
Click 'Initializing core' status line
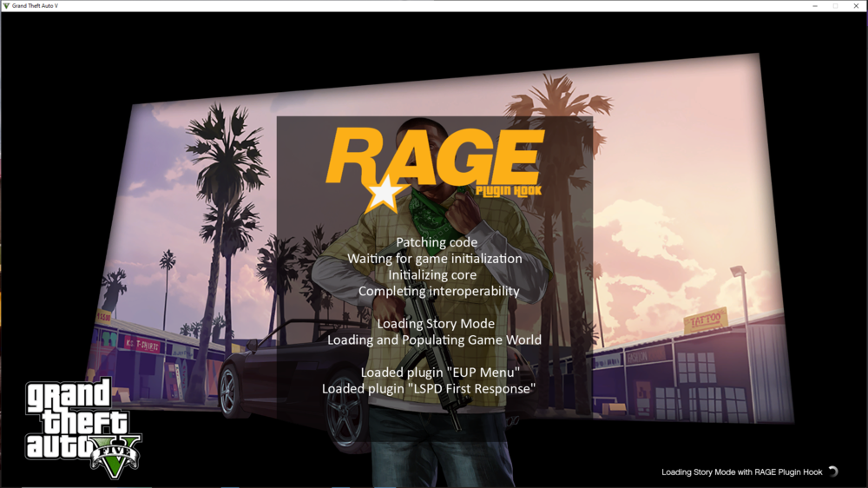(432, 274)
